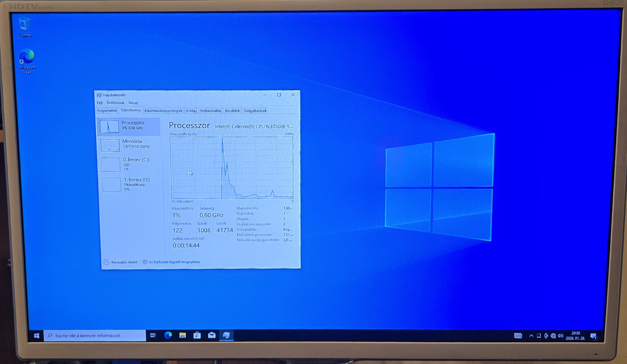This screenshot has height=364, width=627.
Task: Open the taskbar clock and date
Action: click(x=576, y=336)
